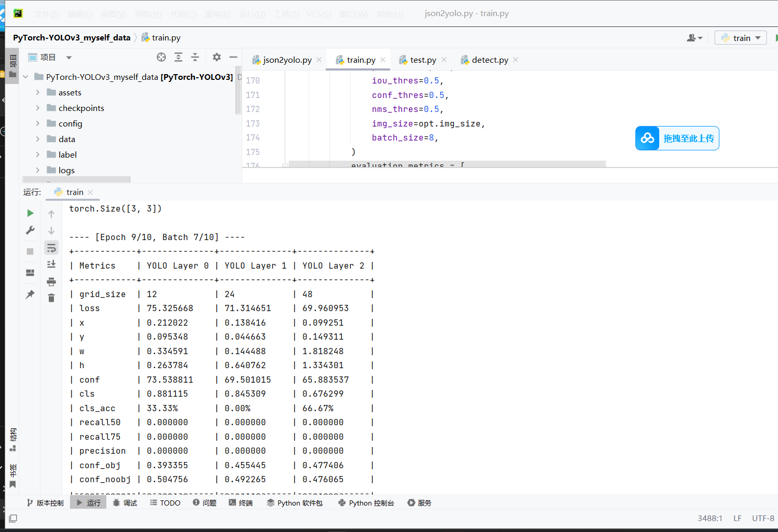This screenshot has width=778, height=532.
Task: Open the 服务 services tool window
Action: click(x=420, y=502)
